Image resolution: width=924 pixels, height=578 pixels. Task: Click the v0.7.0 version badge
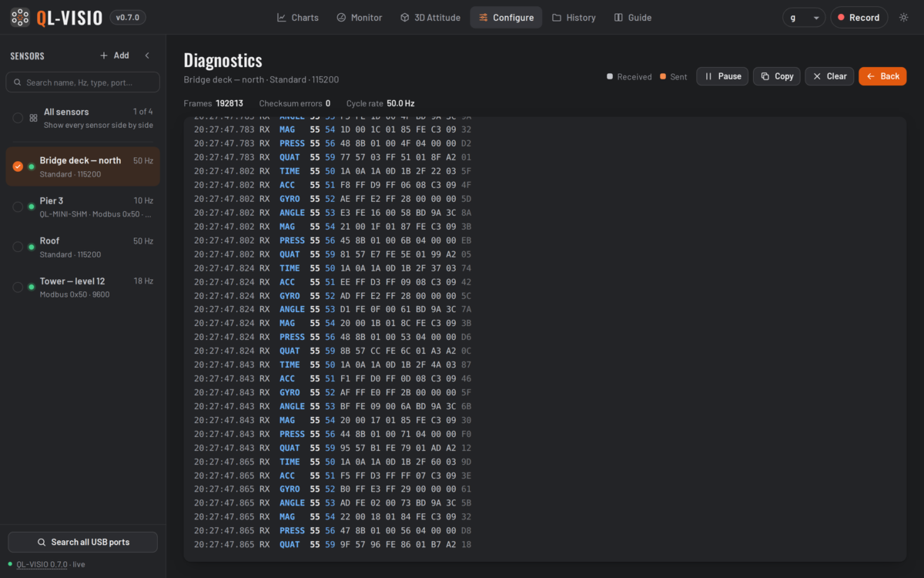pyautogui.click(x=128, y=18)
